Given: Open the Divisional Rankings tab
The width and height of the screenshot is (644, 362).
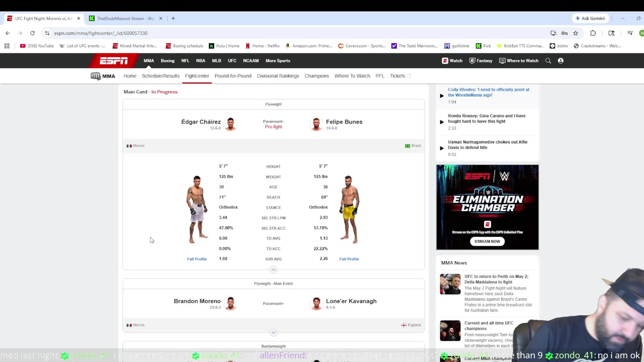Looking at the screenshot, I should (x=278, y=76).
